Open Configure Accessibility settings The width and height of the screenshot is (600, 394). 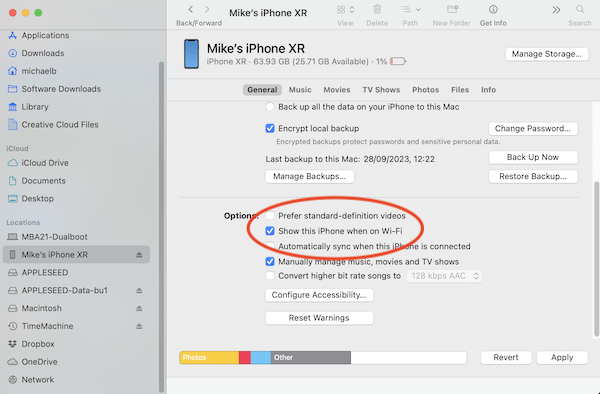click(x=319, y=295)
